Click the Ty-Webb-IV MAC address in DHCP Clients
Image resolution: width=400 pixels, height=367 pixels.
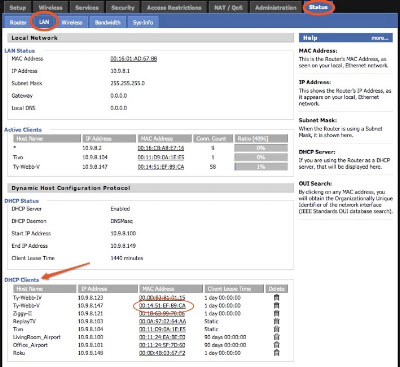pos(162,298)
